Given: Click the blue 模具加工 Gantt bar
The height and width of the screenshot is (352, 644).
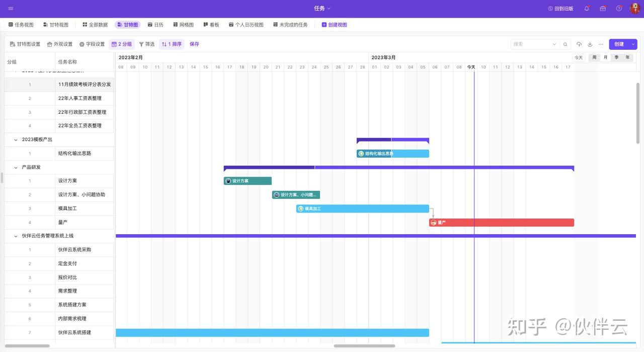Looking at the screenshot, I should point(363,208).
